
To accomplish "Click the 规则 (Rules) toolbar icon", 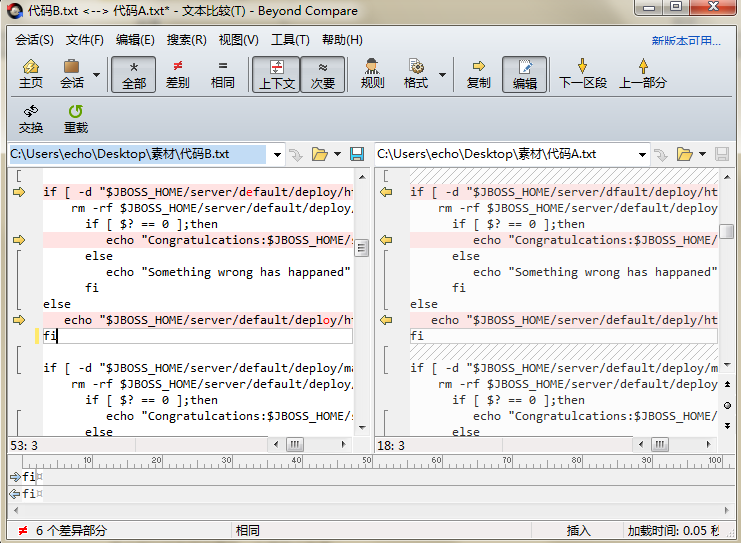I will tap(372, 74).
